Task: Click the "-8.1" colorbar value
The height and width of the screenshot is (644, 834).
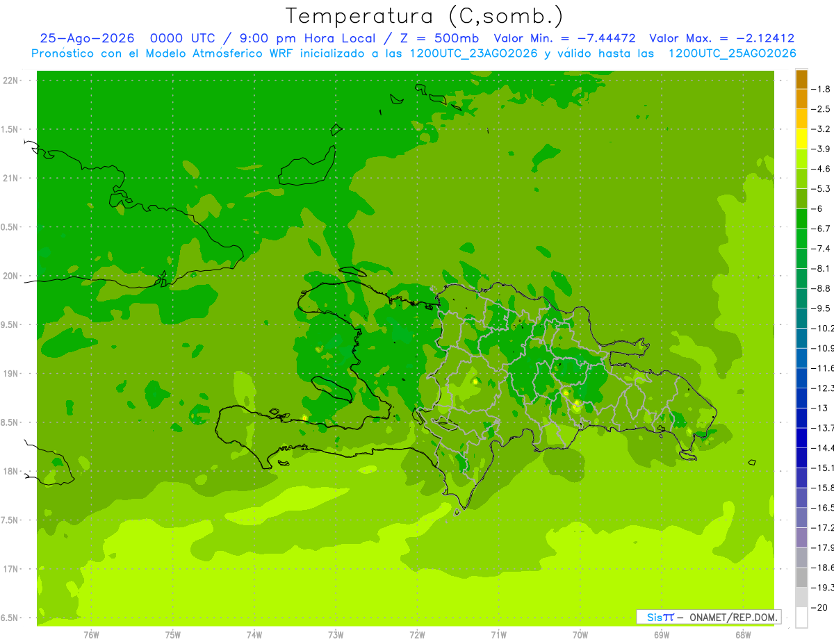Action: point(821,268)
